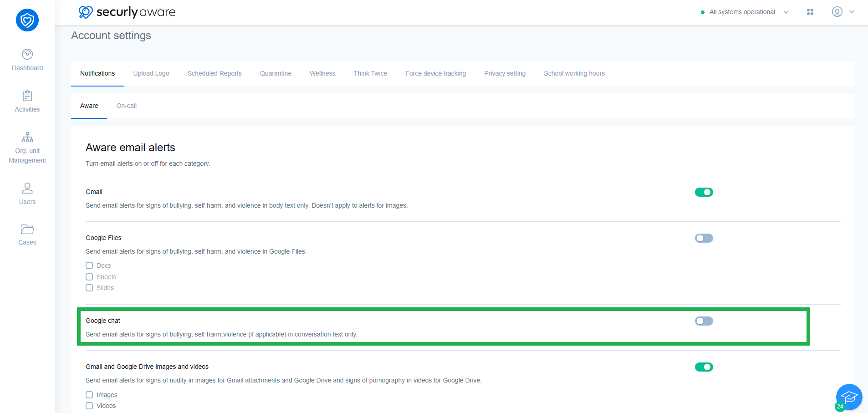Switch to School working hours tab
868x413 pixels.
coord(574,73)
